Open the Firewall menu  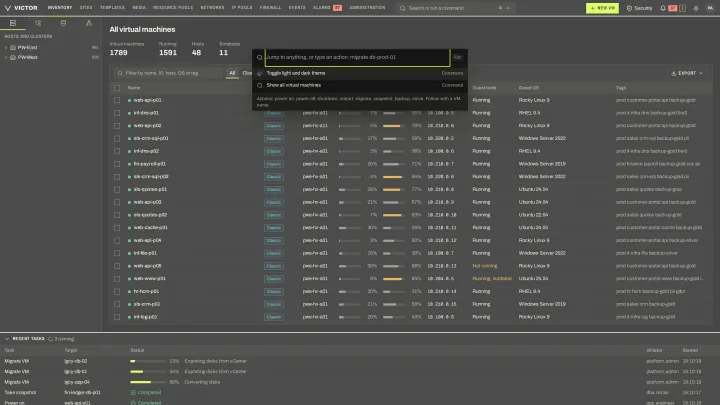(x=270, y=8)
